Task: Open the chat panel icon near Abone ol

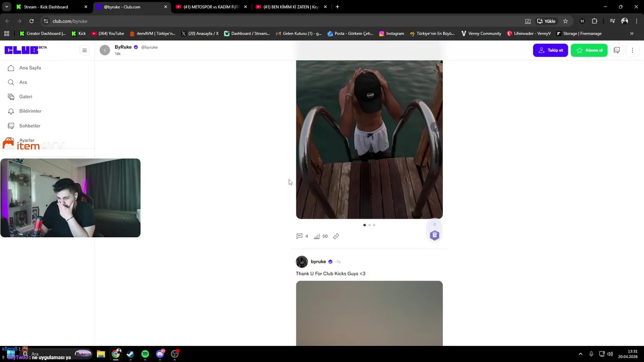Action: point(617,50)
